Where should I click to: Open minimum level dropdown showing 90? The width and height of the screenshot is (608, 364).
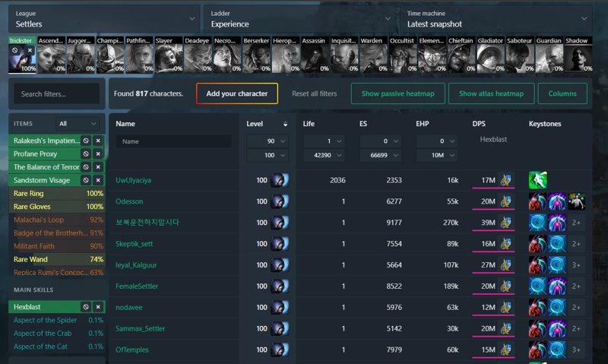click(x=267, y=141)
